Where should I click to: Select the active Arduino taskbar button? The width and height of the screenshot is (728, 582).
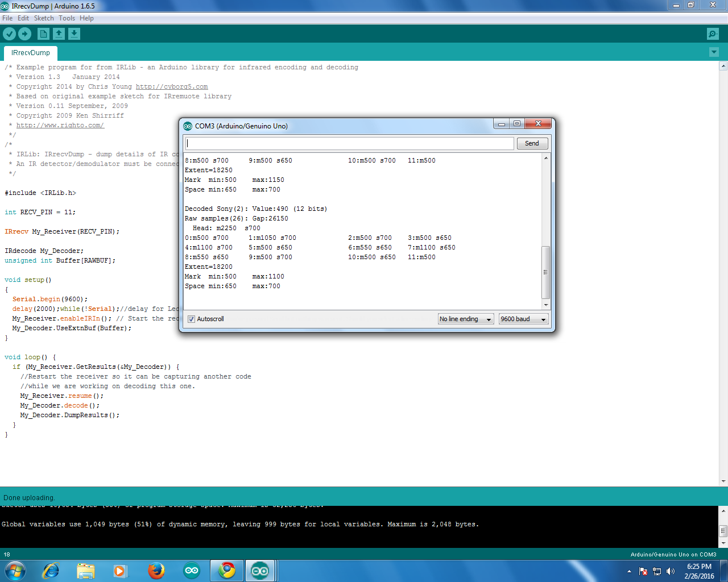[260, 571]
